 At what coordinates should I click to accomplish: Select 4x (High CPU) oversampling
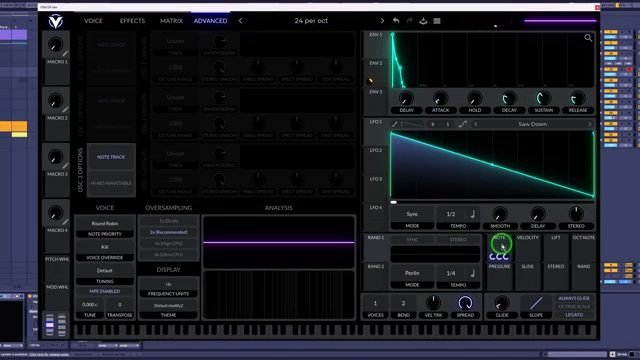[169, 243]
